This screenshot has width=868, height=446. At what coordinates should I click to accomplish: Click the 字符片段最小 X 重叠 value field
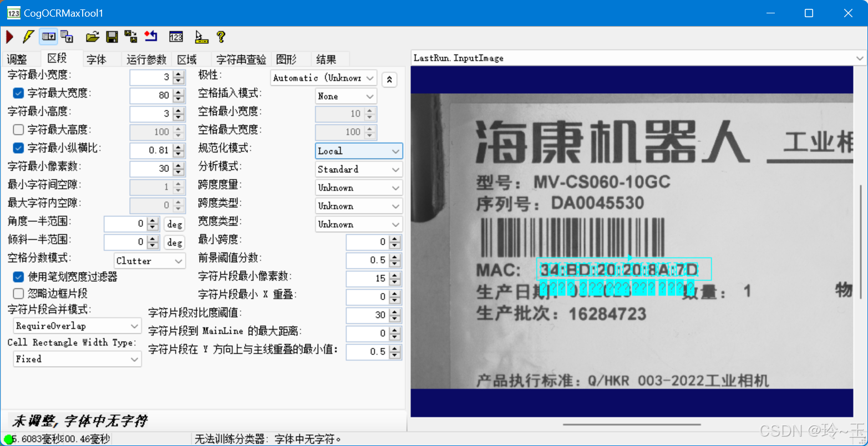(x=367, y=297)
